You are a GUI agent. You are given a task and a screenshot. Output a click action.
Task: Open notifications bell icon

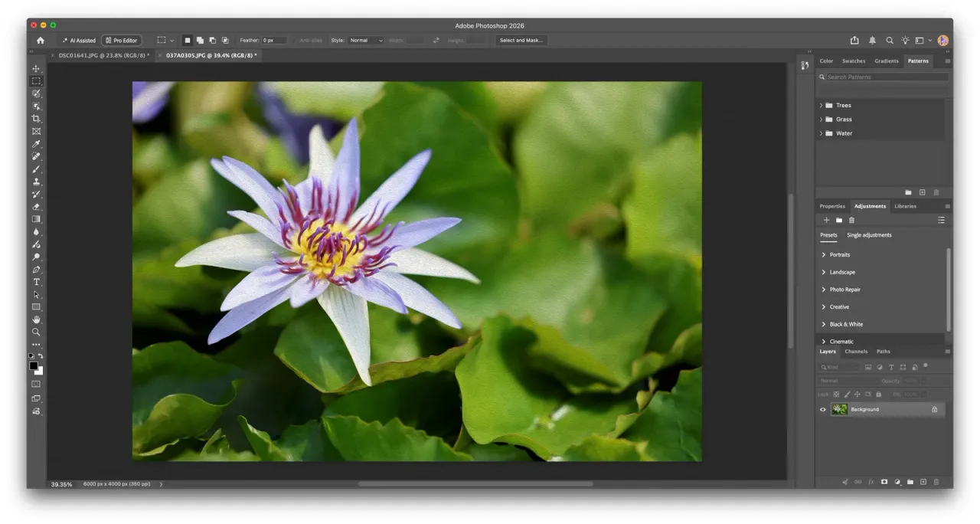[872, 41]
